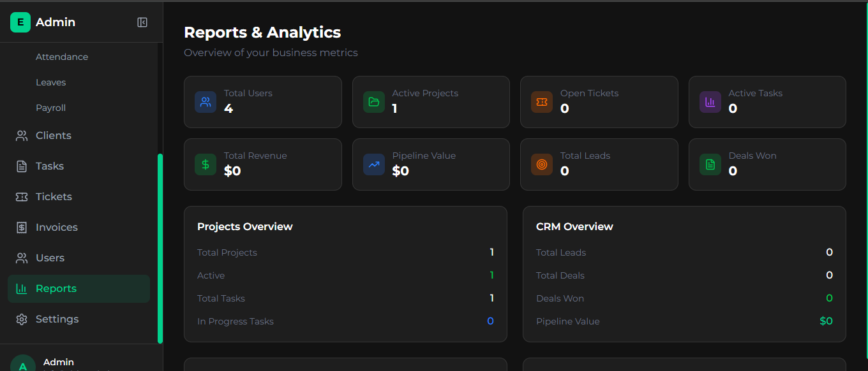Open the Attendance submenu item
868x371 pixels.
tap(62, 57)
